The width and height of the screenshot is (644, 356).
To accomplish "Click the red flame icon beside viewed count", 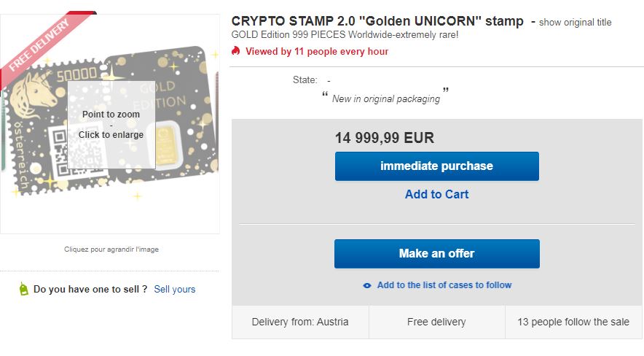I will tap(235, 51).
